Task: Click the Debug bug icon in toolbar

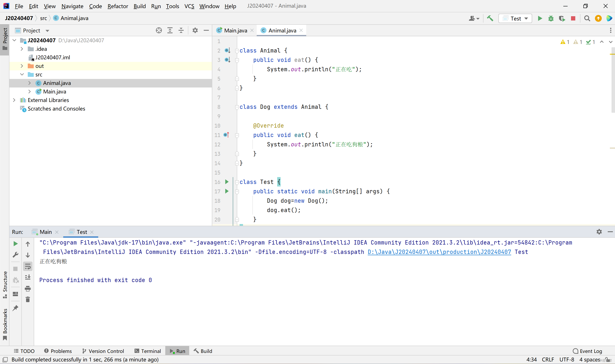Action: (x=551, y=18)
